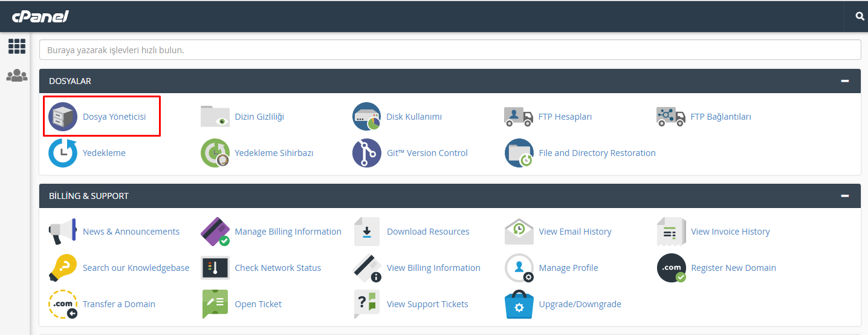Click the quick function search field
This screenshot has height=335, width=868.
point(450,50)
